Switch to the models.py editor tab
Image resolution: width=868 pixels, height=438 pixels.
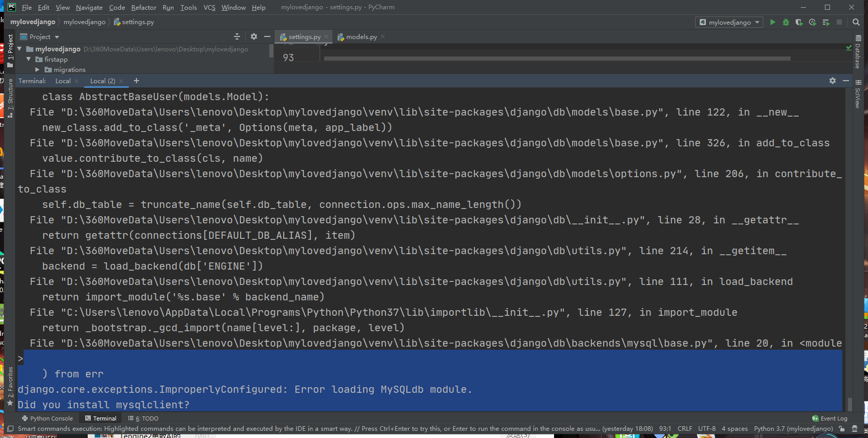pos(361,36)
